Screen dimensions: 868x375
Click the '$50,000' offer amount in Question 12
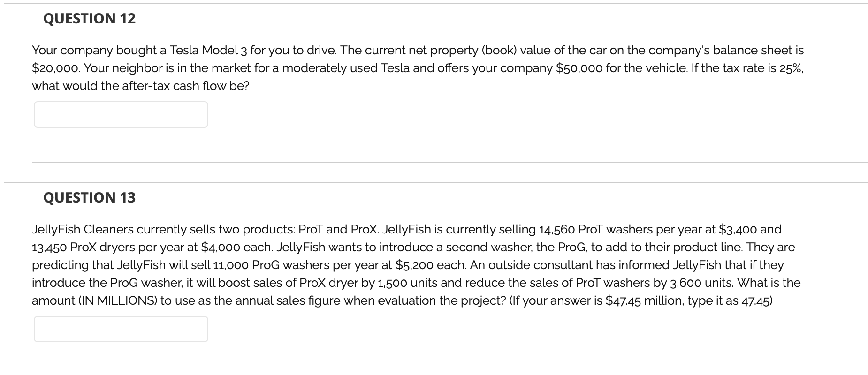click(578, 68)
